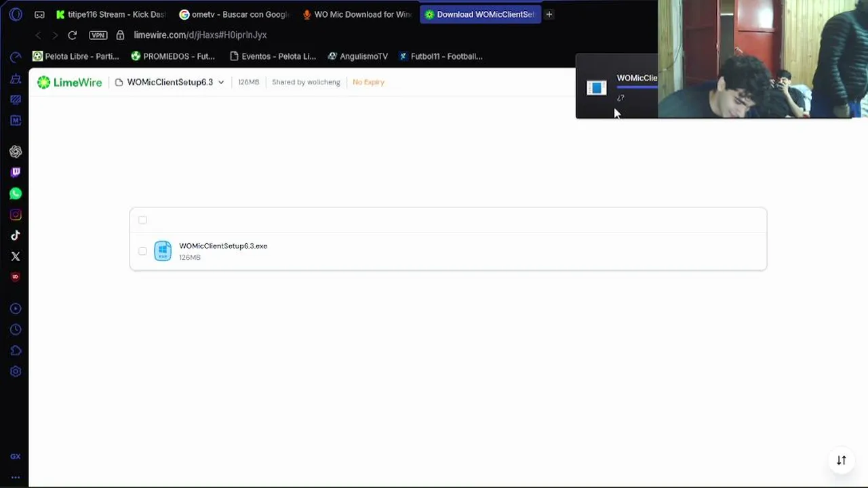The height and width of the screenshot is (488, 868).
Task: Open GX Corner gamepad icon in tab bar
Action: pos(39,14)
